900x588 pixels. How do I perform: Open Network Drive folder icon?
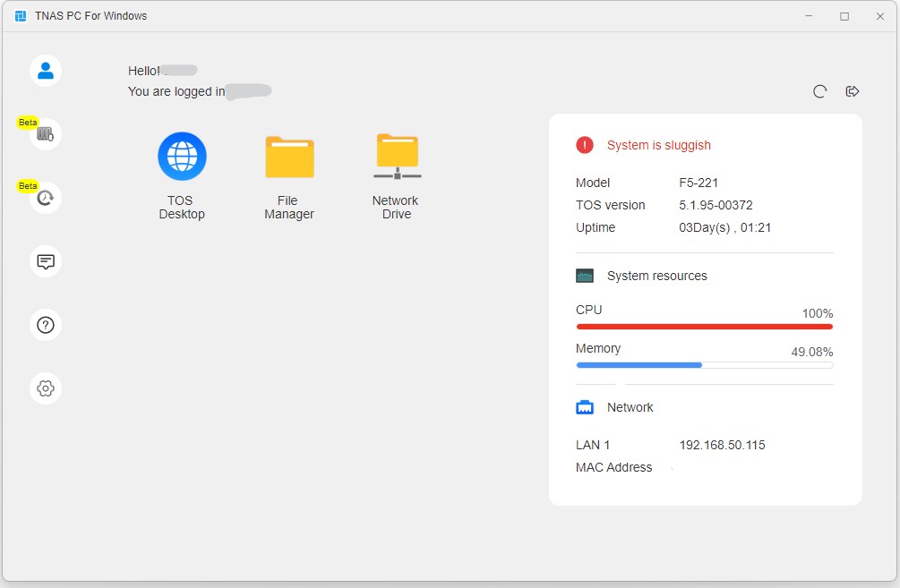398,156
